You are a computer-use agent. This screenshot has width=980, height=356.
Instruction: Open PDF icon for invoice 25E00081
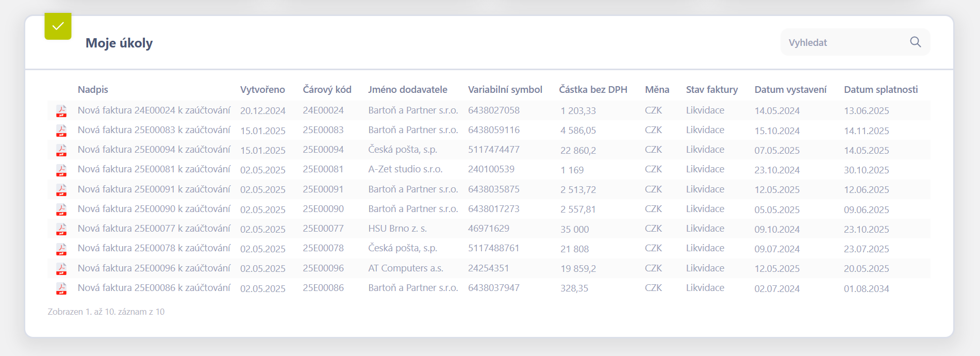61,170
